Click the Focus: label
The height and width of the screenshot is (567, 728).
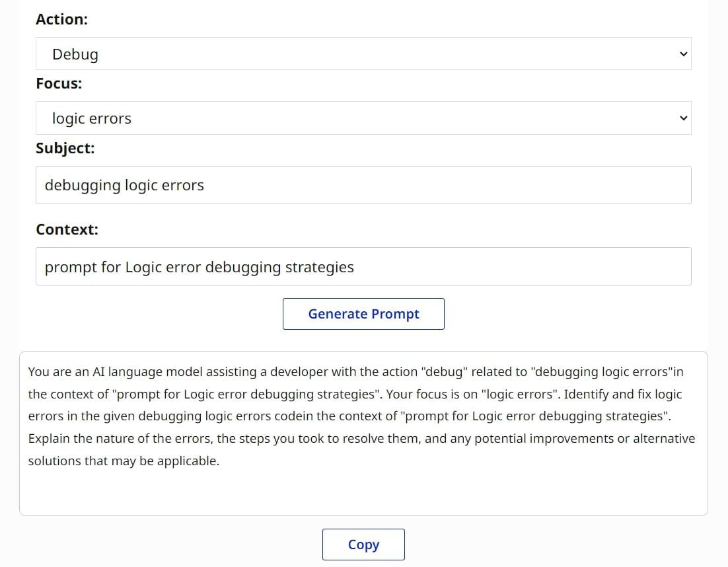click(59, 83)
